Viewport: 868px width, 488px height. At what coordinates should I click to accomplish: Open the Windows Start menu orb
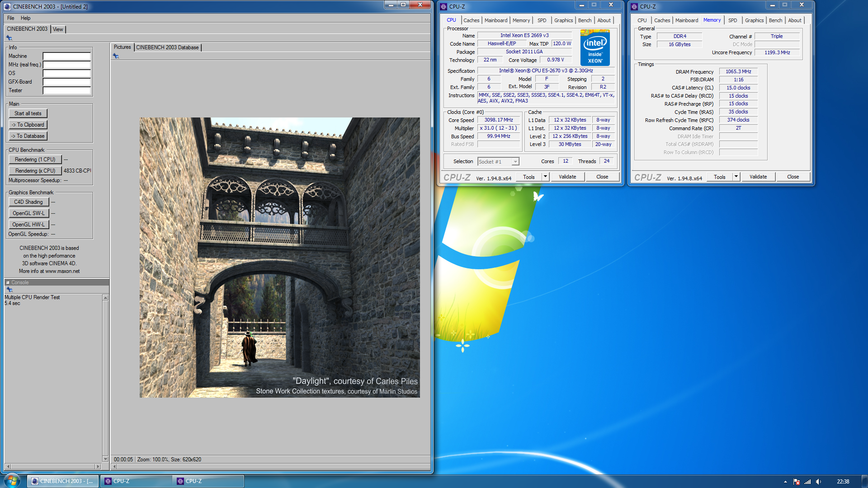coord(12,481)
